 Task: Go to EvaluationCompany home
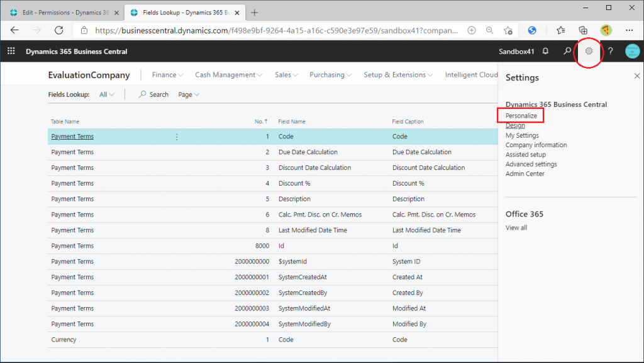89,75
